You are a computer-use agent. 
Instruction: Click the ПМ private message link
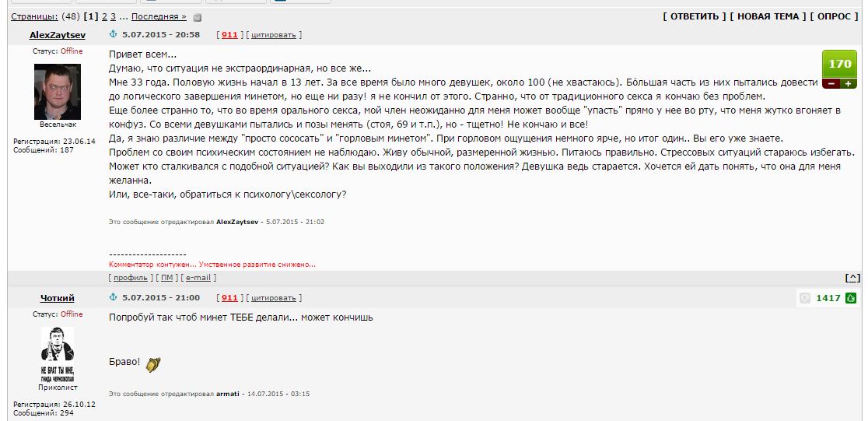(166, 278)
